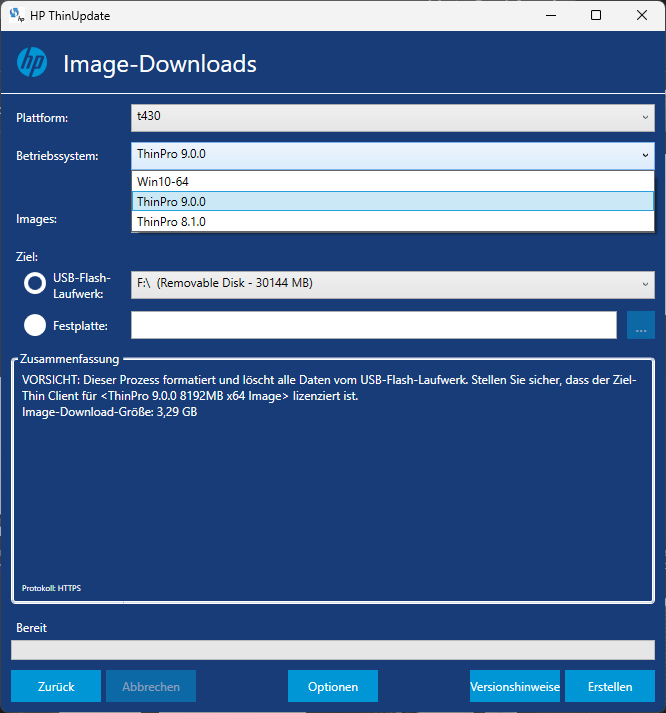
Task: Close the HP ThinUpdate window
Action: point(642,15)
